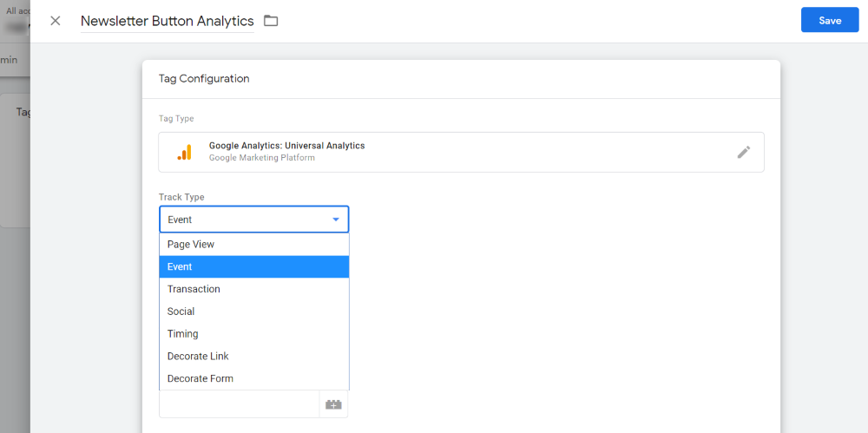Collapse the Track Type dropdown via its arrow

point(335,220)
